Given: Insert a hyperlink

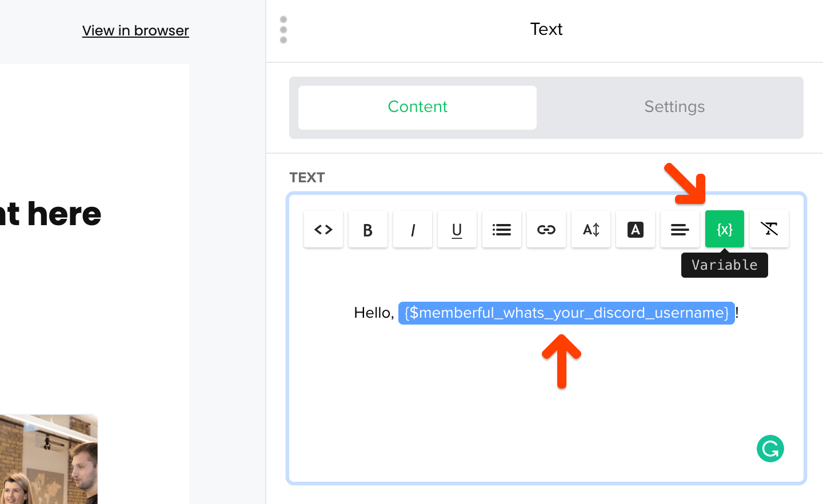Looking at the screenshot, I should pos(546,229).
